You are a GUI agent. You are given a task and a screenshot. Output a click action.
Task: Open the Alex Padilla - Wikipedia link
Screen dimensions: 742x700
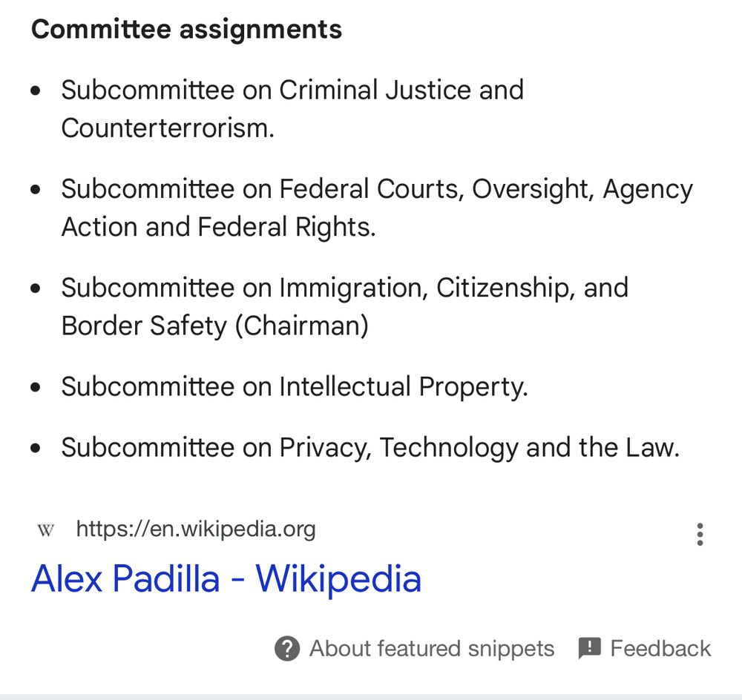226,578
